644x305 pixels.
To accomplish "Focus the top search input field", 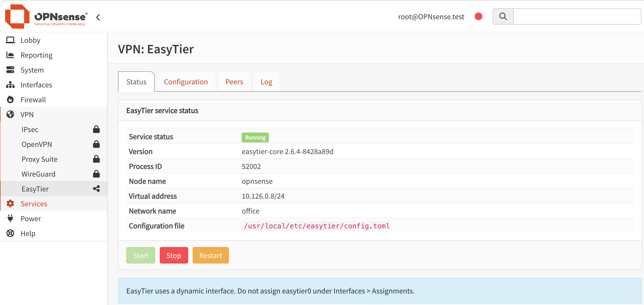I will [x=577, y=16].
